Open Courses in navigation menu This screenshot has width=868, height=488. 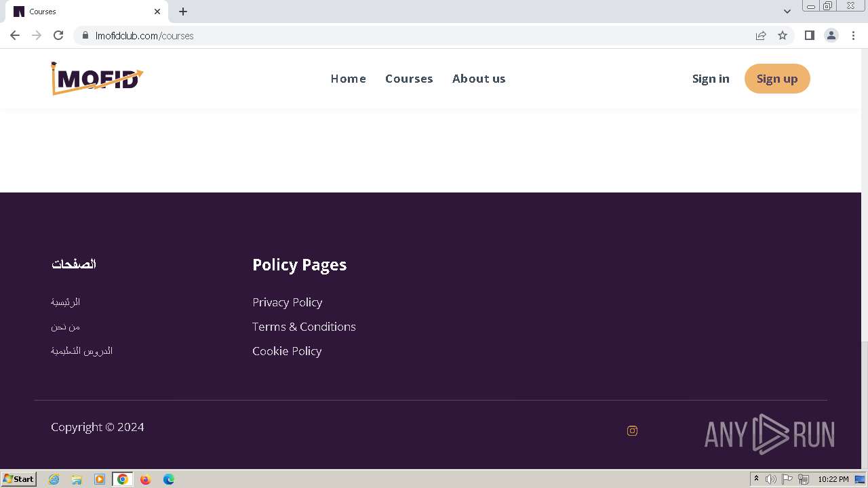click(x=409, y=79)
